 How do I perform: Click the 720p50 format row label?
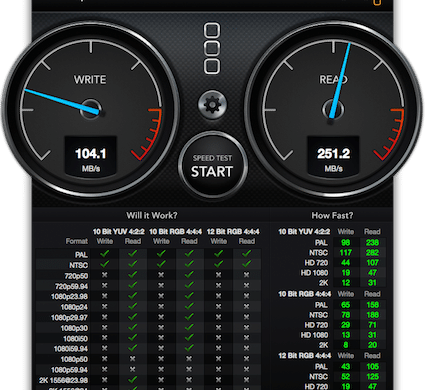point(76,276)
